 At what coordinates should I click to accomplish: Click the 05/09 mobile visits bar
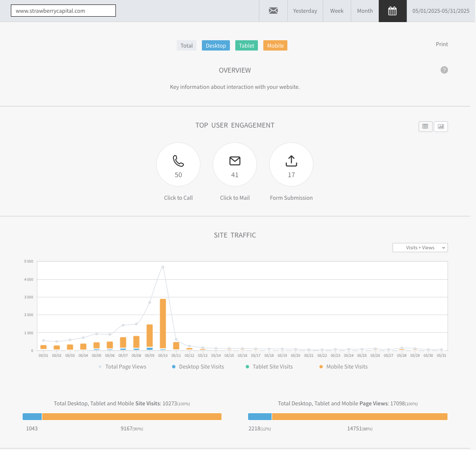(x=149, y=336)
